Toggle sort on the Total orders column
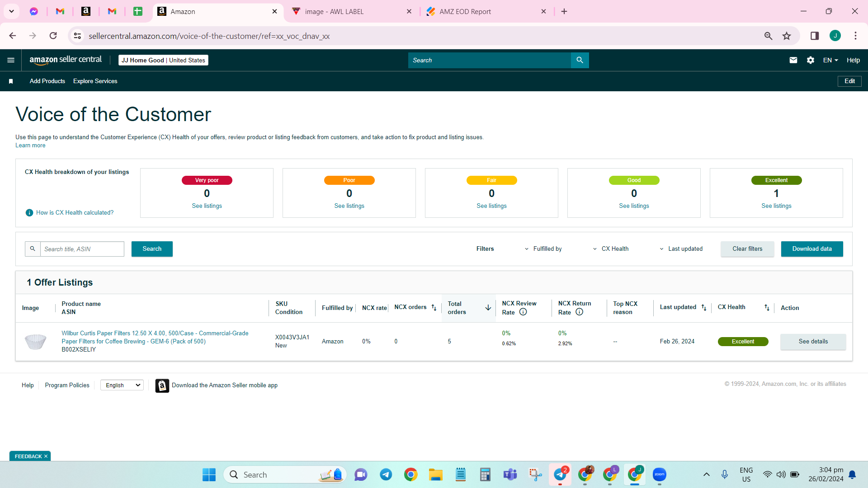This screenshot has height=488, width=868. [x=488, y=308]
